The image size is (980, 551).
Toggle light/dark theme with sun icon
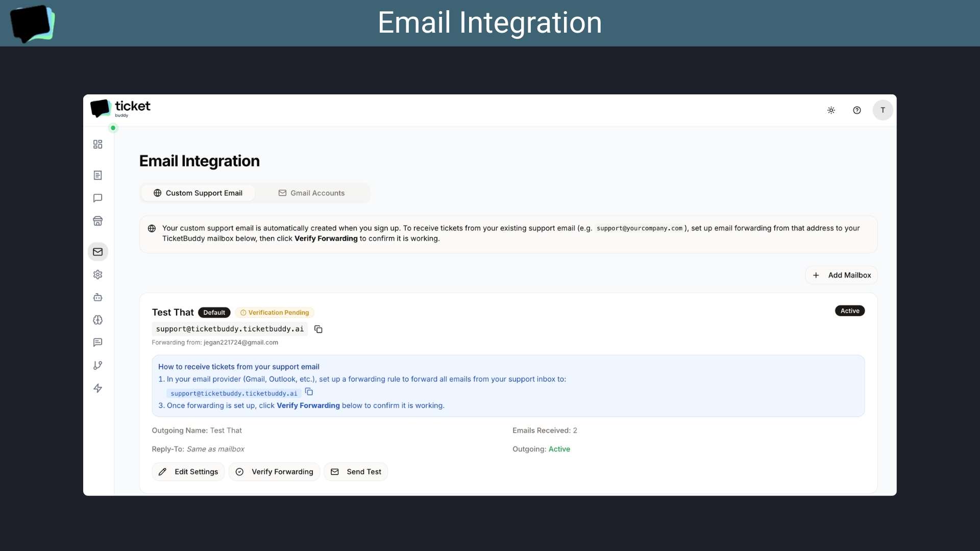click(831, 110)
